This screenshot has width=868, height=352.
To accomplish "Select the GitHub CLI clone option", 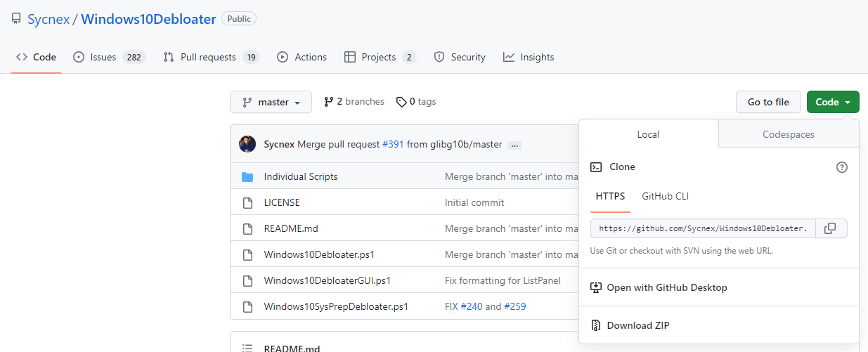I will coord(666,196).
